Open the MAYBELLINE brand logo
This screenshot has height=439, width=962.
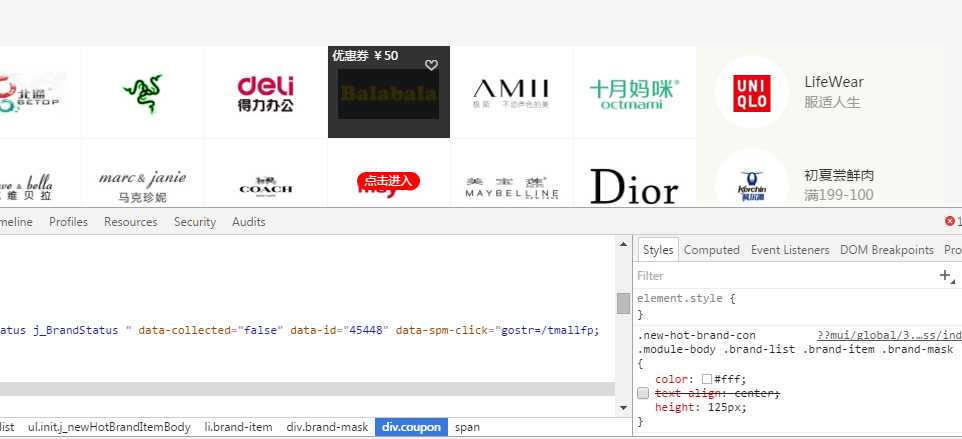(512, 187)
